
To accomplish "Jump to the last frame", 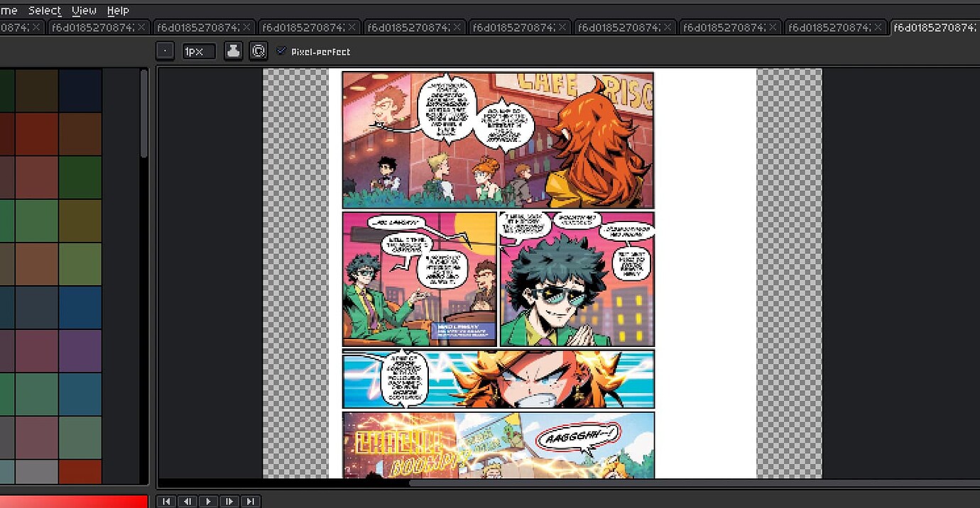I will pos(250,501).
